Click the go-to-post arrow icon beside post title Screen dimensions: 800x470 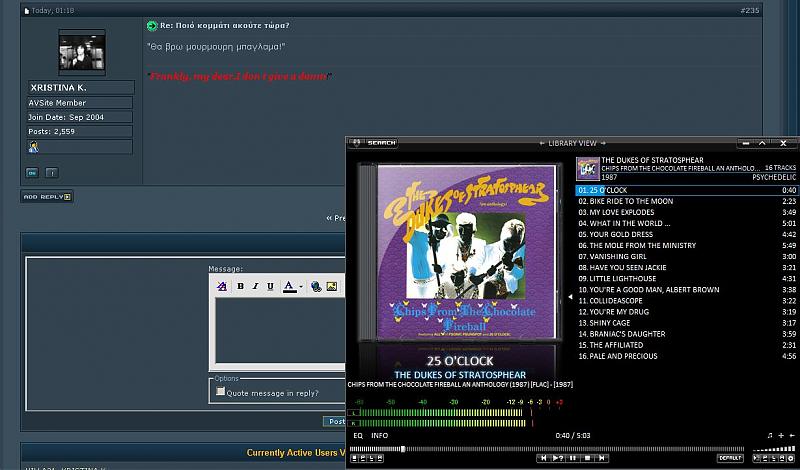tap(152, 26)
